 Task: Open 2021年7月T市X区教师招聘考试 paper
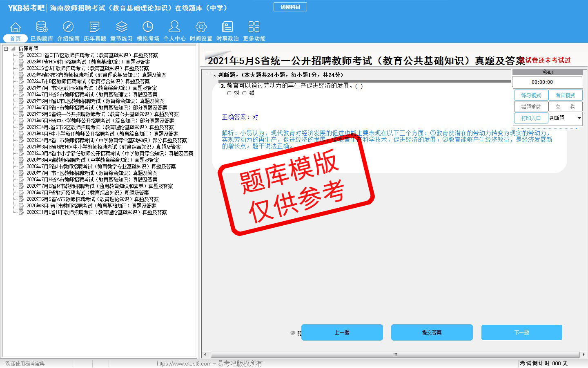91,88
